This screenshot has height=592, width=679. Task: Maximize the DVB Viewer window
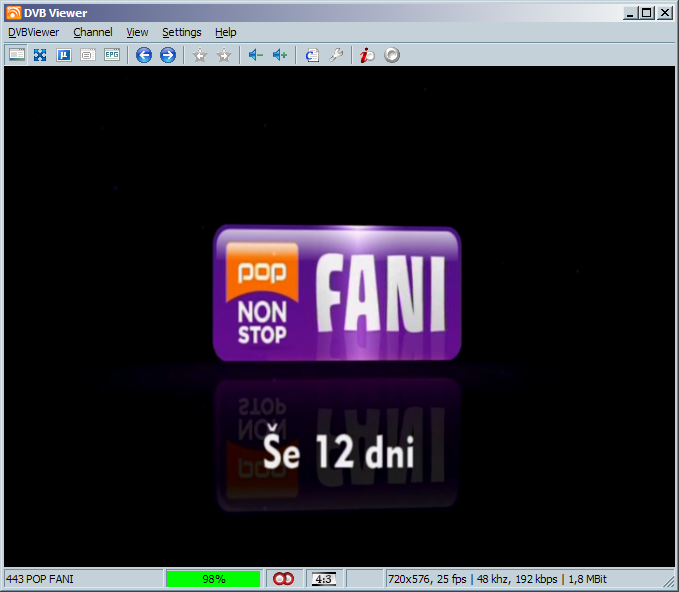[x=647, y=13]
